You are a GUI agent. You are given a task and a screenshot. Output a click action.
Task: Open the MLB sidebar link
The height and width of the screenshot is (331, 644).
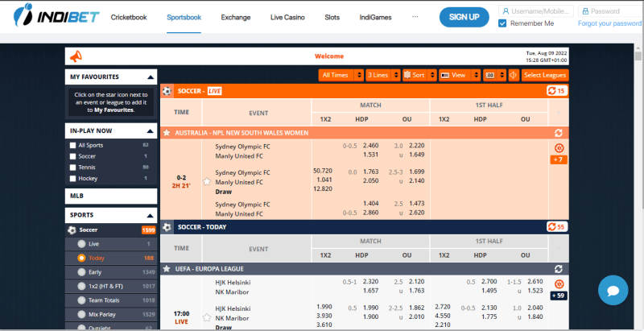[111, 196]
